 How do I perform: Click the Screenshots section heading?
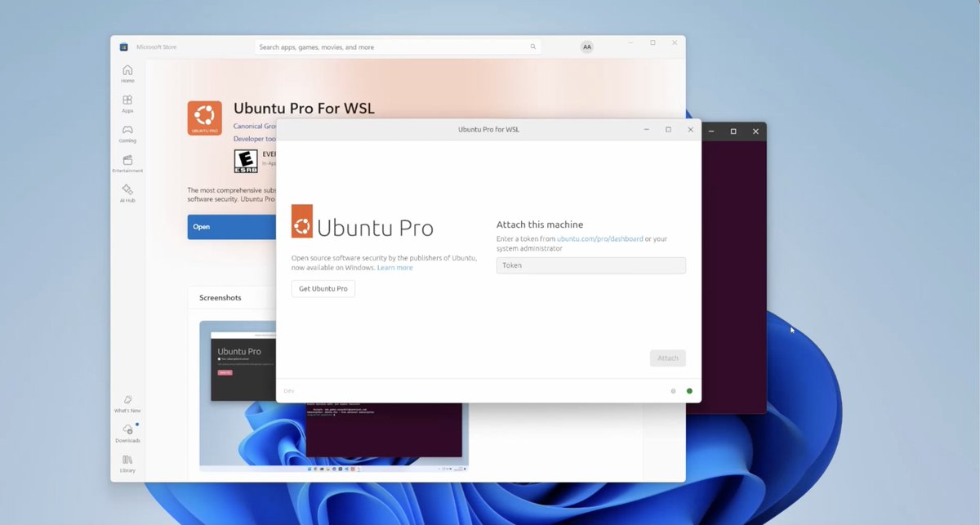pyautogui.click(x=220, y=298)
